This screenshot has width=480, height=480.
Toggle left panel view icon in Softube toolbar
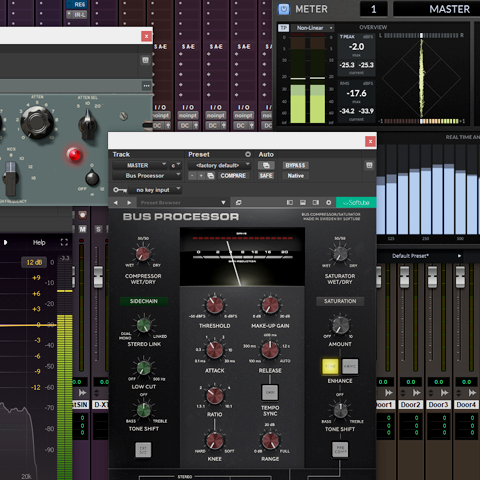coord(290,203)
